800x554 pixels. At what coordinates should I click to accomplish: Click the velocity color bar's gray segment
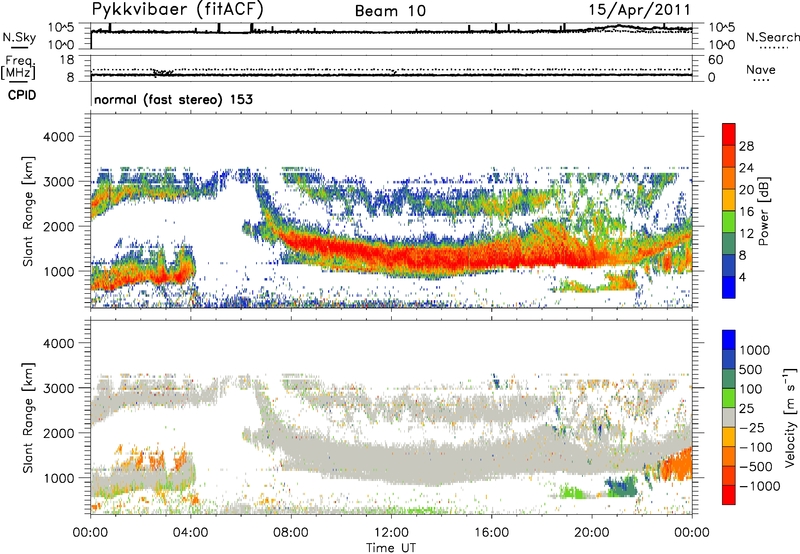pos(729,418)
